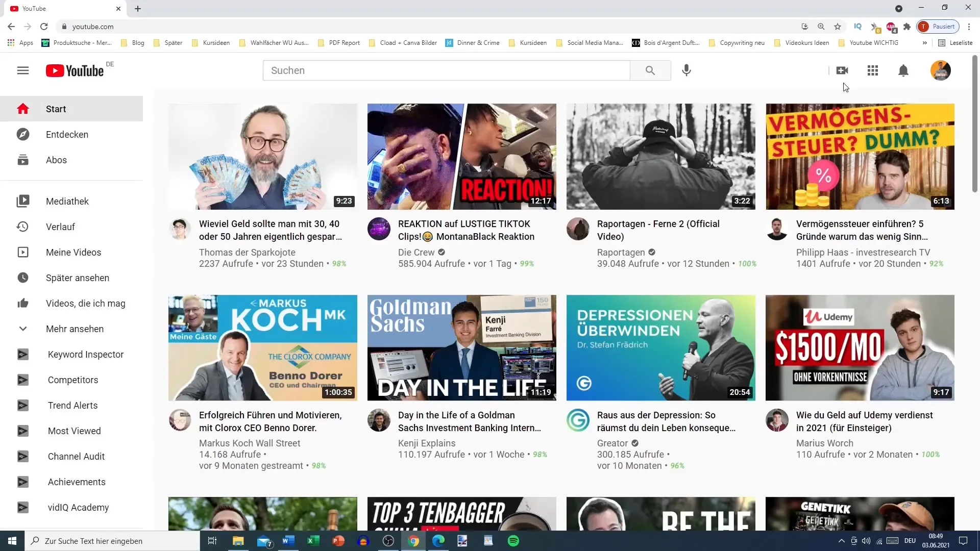
Task: Open Mediathek in the sidebar
Action: tap(71, 201)
